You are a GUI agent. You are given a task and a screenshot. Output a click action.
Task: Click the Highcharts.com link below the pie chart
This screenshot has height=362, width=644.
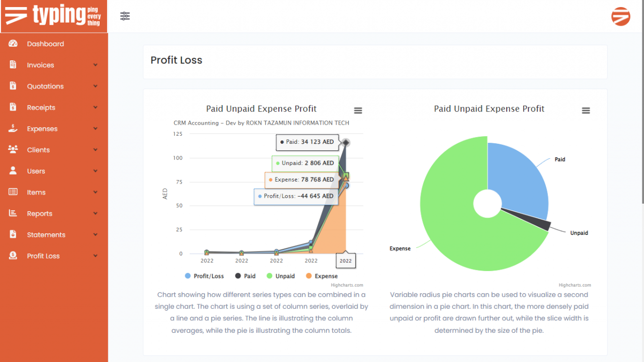point(575,285)
